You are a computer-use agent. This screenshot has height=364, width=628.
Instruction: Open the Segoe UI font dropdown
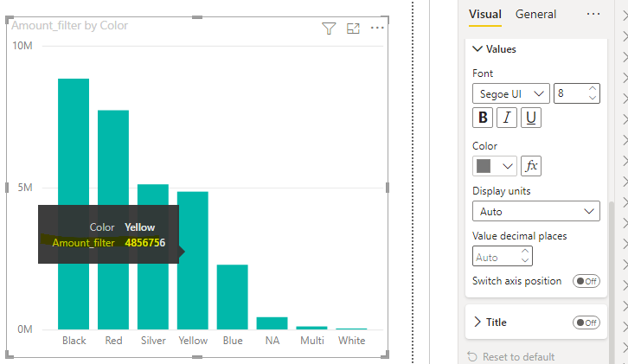pyautogui.click(x=510, y=93)
